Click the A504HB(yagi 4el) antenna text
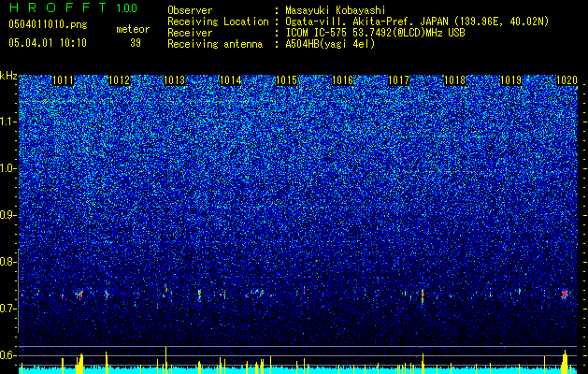The image size is (588, 374). 330,44
